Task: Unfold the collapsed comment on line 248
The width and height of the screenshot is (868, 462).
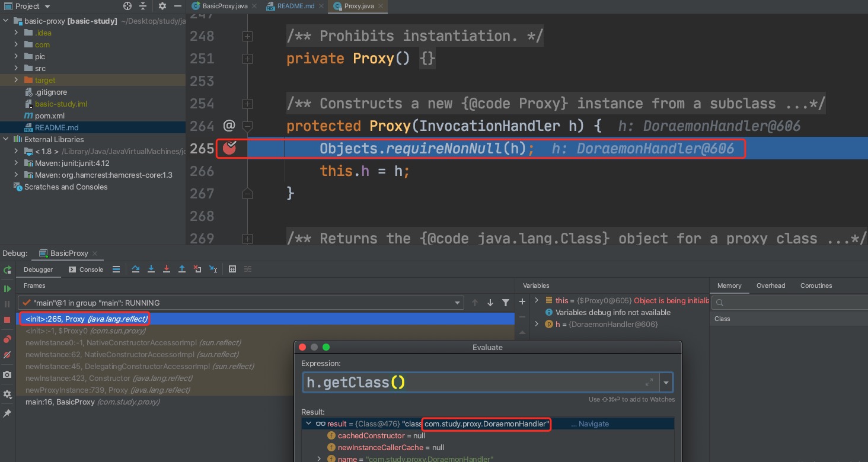Action: pyautogui.click(x=247, y=36)
